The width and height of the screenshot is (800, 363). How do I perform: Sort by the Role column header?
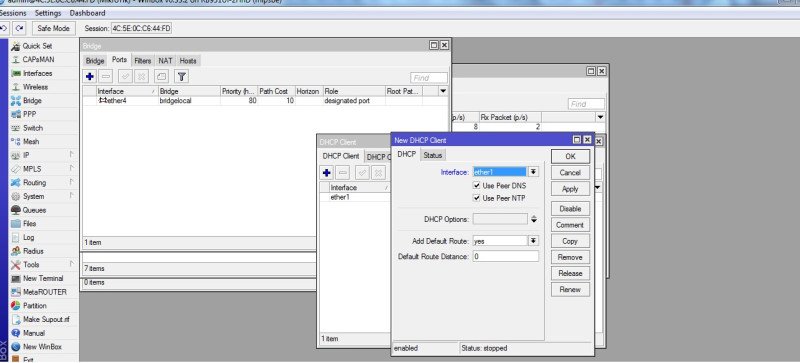(x=354, y=91)
